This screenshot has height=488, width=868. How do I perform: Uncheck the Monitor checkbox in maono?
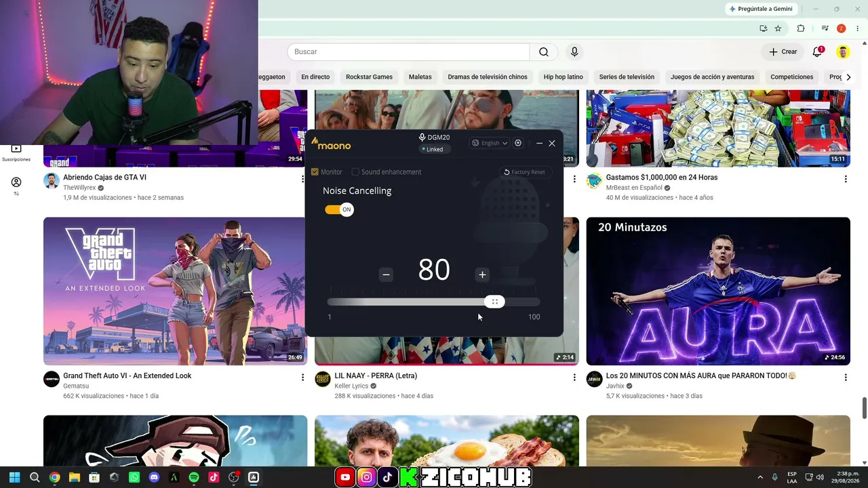(x=315, y=172)
